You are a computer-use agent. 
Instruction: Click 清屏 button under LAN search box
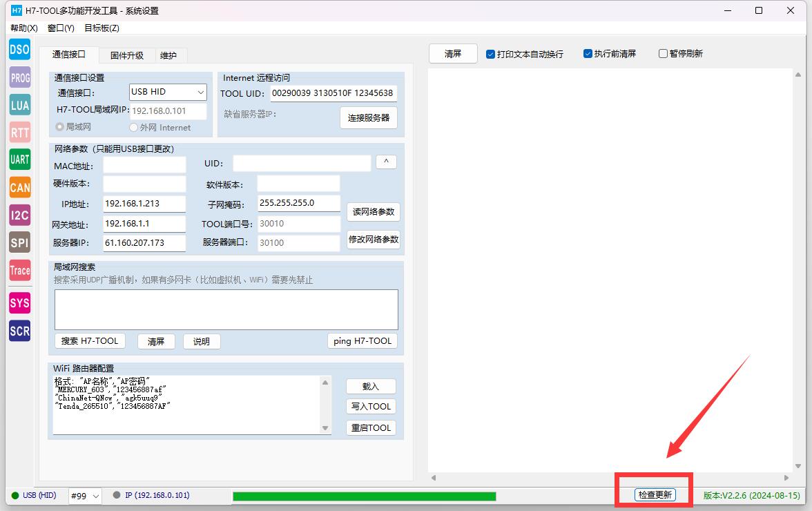point(156,342)
